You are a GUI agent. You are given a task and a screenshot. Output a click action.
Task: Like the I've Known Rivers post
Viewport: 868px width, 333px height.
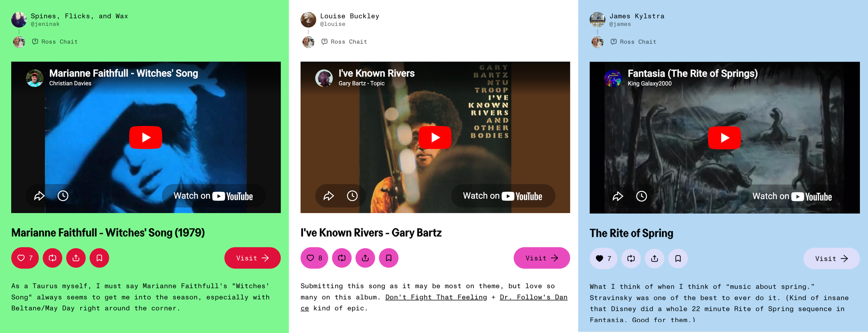(x=314, y=258)
